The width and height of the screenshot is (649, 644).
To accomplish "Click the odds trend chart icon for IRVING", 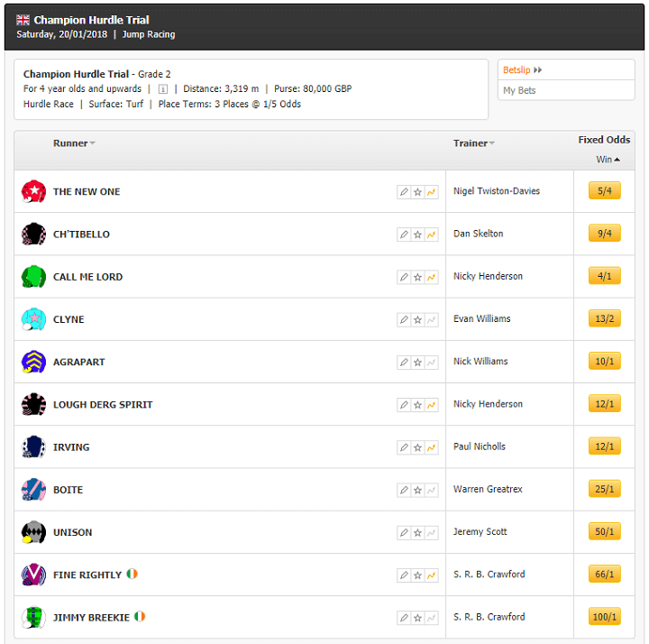I will pos(431,447).
